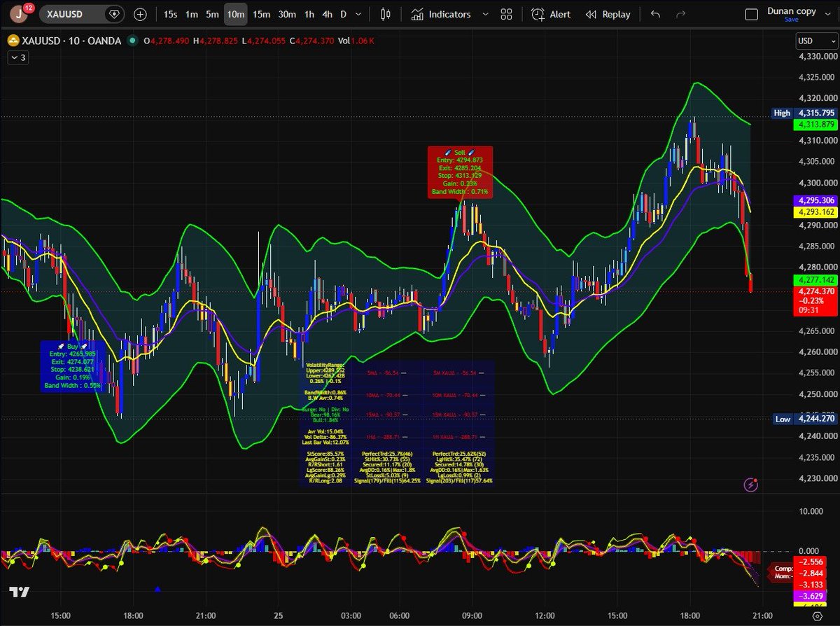Select the 15s timeframe
This screenshot has height=626, width=840.
(x=170, y=14)
